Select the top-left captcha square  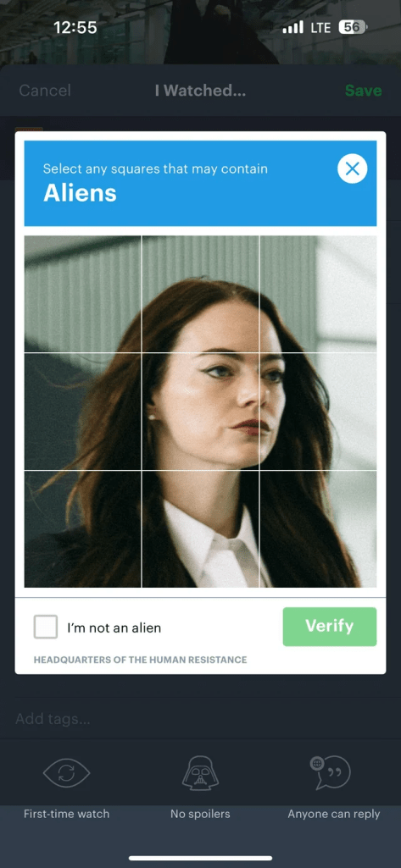pyautogui.click(x=82, y=294)
